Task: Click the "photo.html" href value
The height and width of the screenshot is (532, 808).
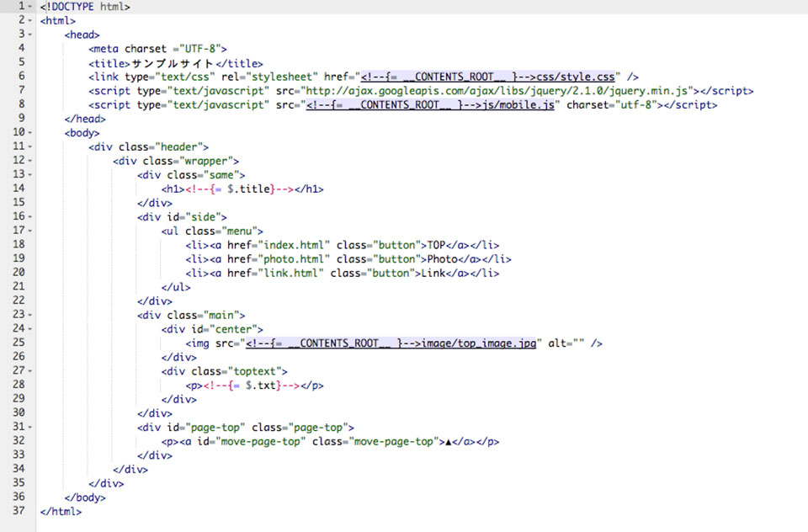Action: [294, 259]
